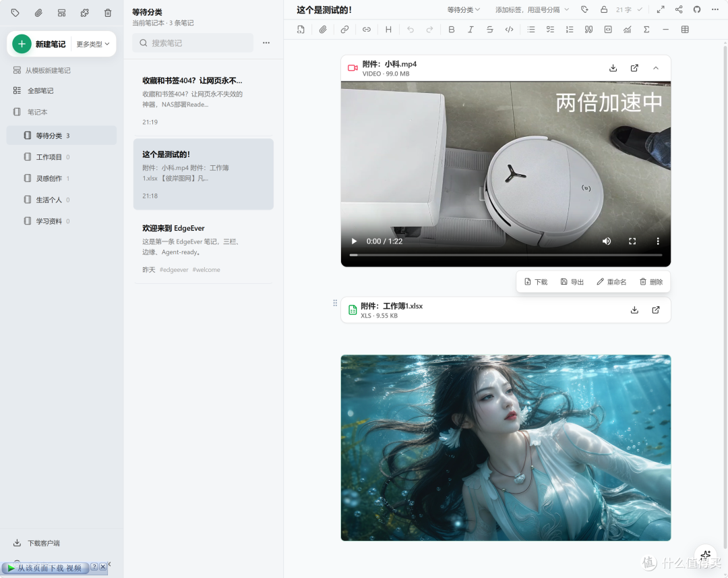This screenshot has width=728, height=578.
Task: Open the trash bin in the sidebar header
Action: pos(108,13)
